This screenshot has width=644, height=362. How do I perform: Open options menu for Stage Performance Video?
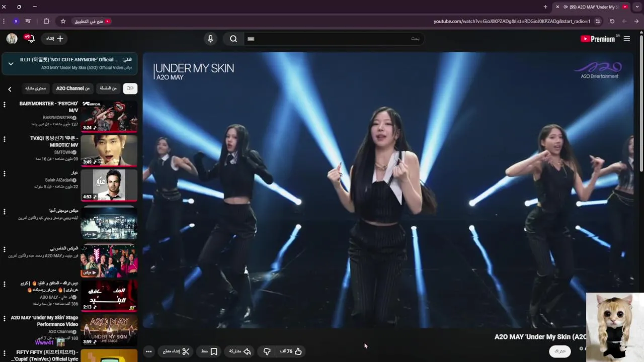[x=5, y=318]
